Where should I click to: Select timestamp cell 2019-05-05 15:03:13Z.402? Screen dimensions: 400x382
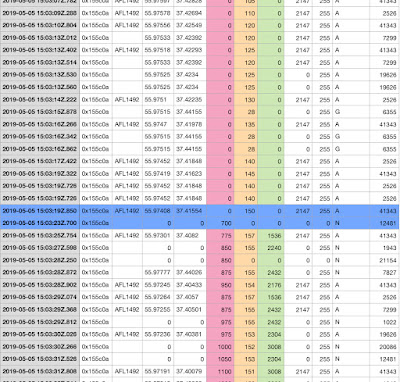pyautogui.click(x=40, y=50)
